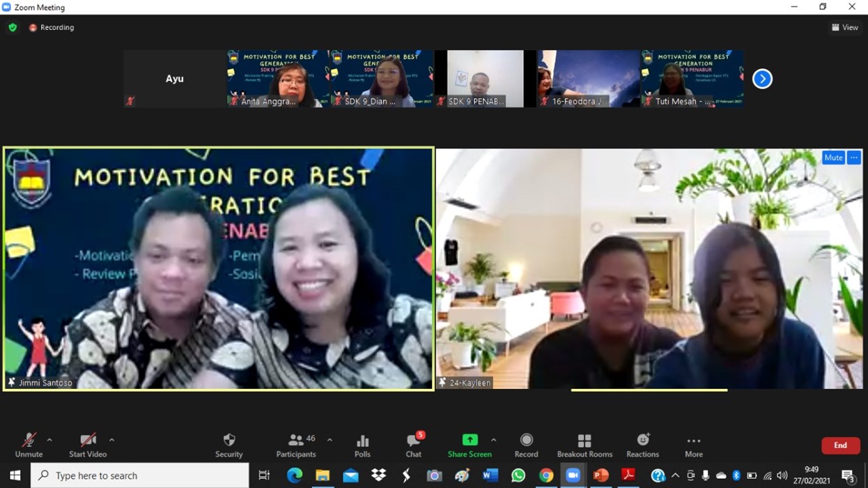Viewport: 868px width, 488px height.
Task: Click the Get Help icon in tray
Action: pos(658,475)
